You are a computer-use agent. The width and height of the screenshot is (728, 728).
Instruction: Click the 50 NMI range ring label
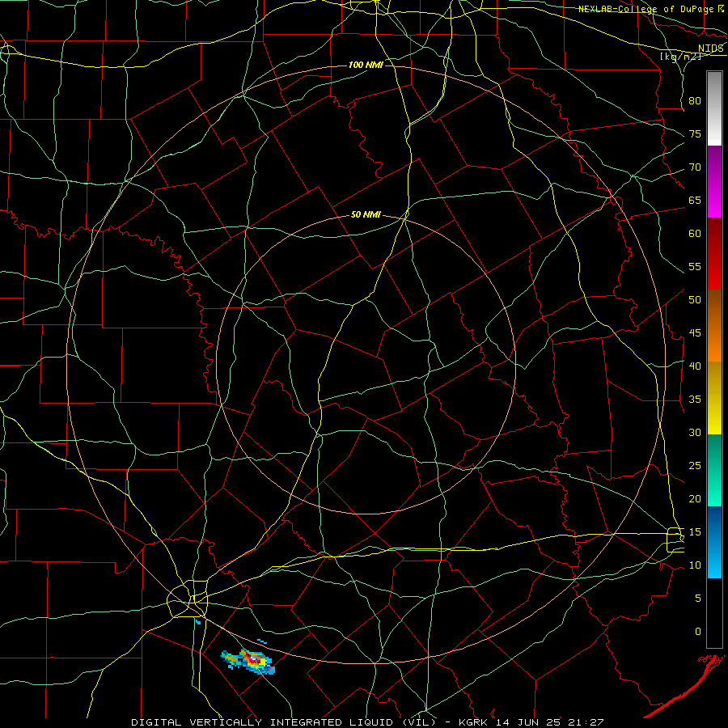366,214
